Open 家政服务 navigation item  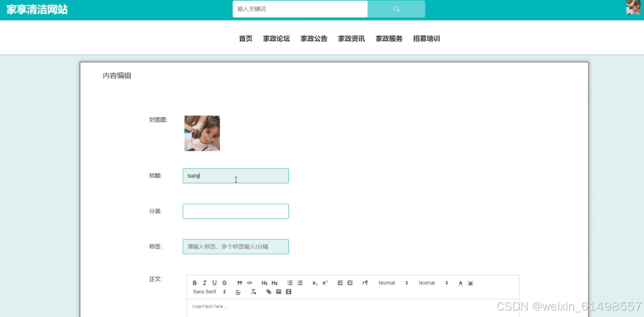389,39
